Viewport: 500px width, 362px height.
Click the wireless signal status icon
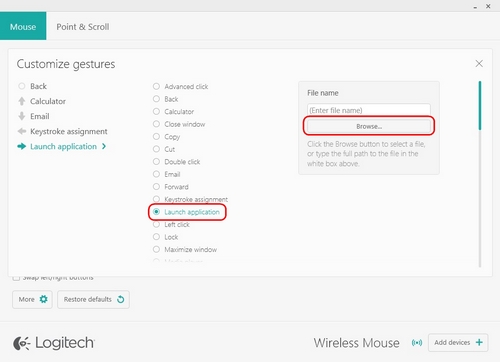[x=417, y=343]
